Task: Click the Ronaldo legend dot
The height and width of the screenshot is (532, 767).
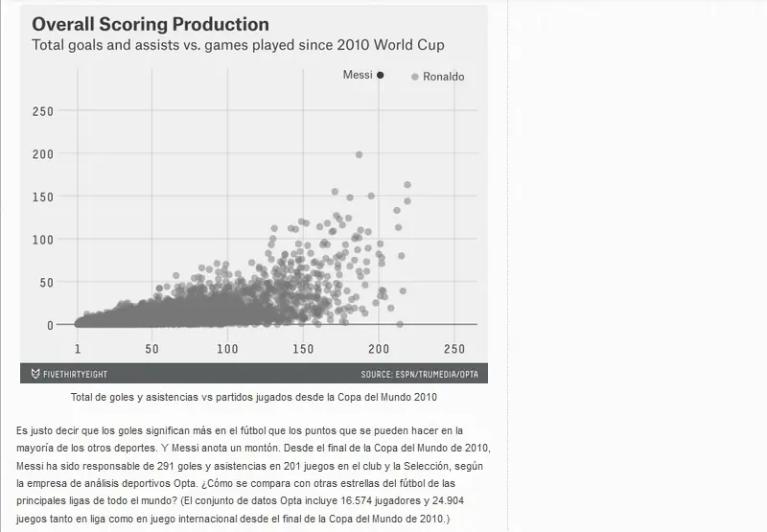Action: point(415,77)
